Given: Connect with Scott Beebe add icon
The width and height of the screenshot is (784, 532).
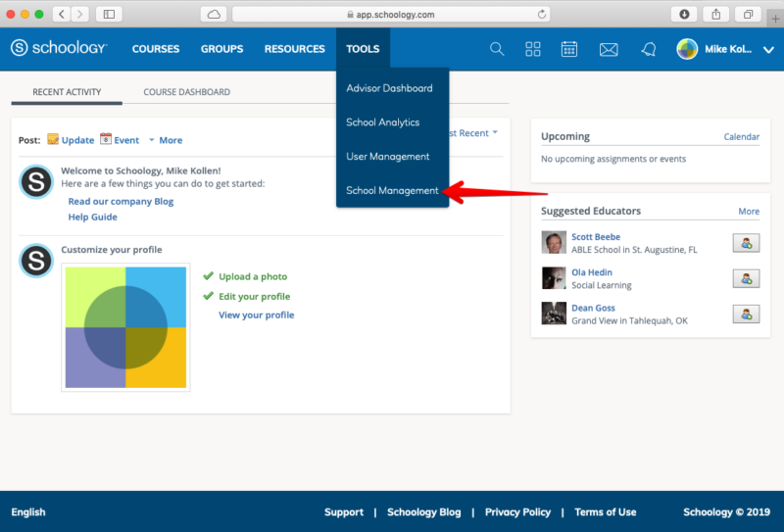Looking at the screenshot, I should pyautogui.click(x=746, y=243).
